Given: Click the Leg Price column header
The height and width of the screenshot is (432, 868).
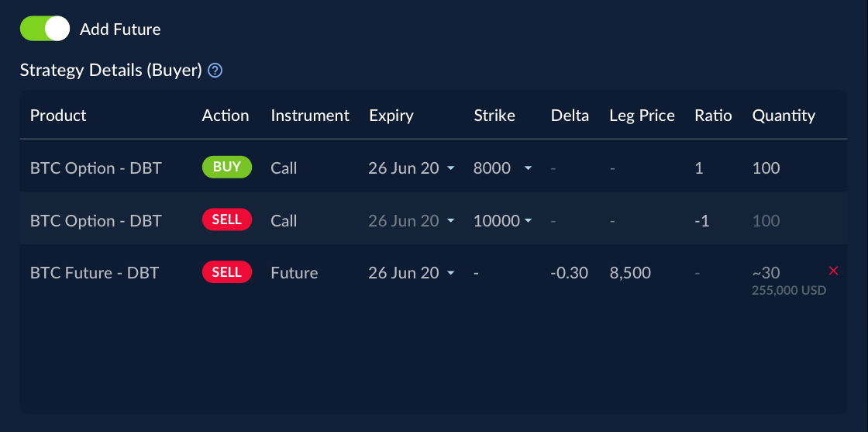Looking at the screenshot, I should coord(642,116).
